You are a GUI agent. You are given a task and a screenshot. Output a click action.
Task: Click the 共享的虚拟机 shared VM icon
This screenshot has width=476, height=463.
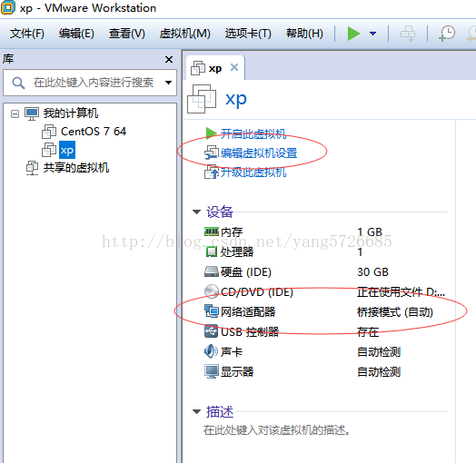pyautogui.click(x=32, y=168)
